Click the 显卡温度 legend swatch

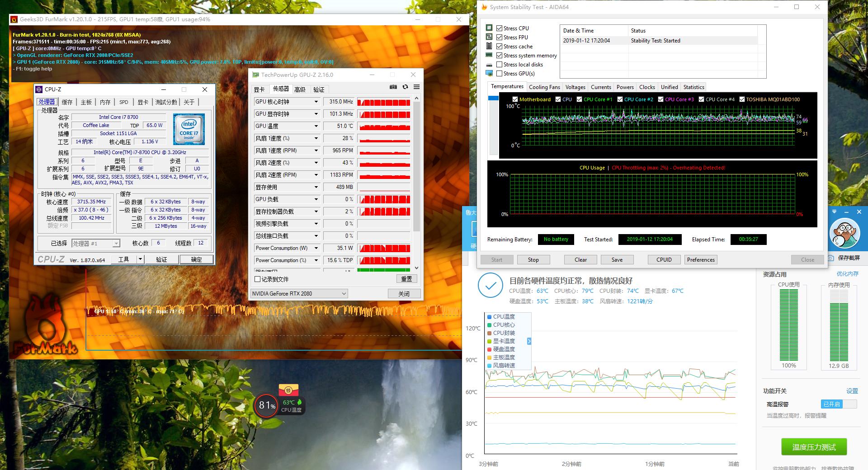pyautogui.click(x=490, y=341)
